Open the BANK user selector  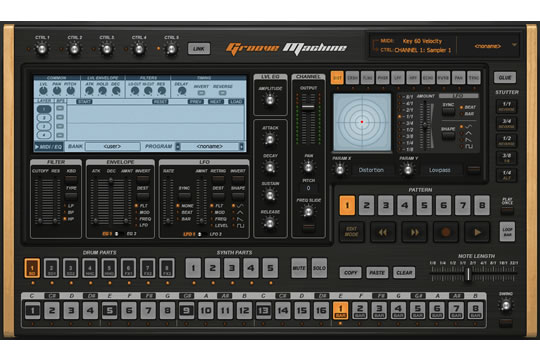coord(113,146)
